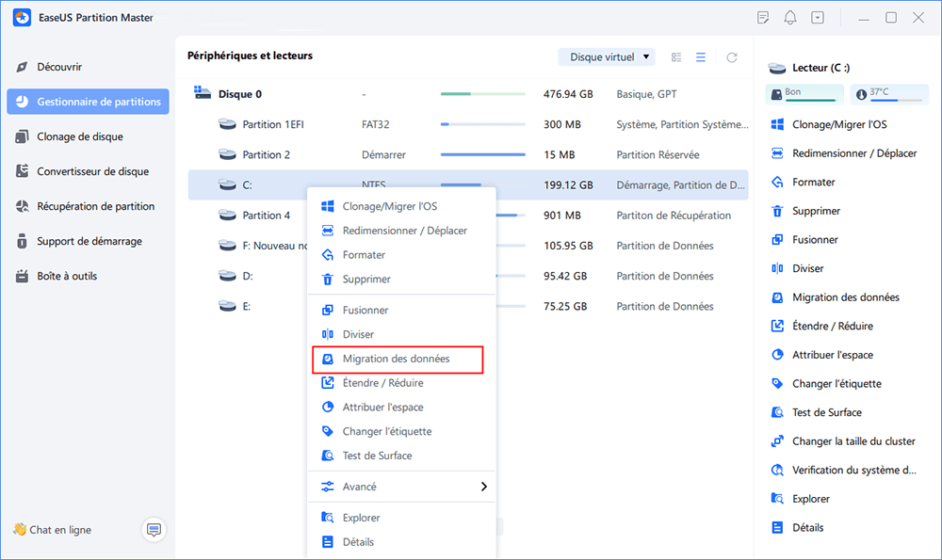Image resolution: width=942 pixels, height=560 pixels.
Task: Open Récupération de partition sidebar icon
Action: (22, 206)
